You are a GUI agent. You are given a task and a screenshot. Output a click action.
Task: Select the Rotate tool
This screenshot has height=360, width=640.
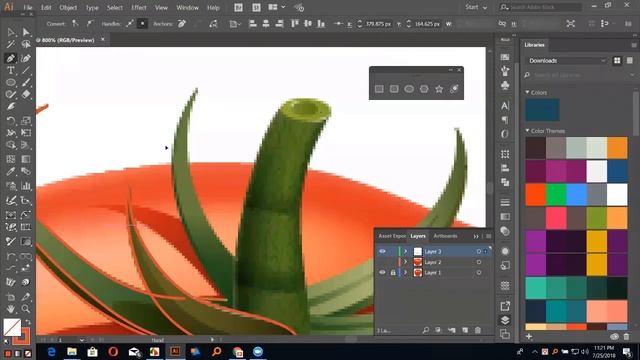(11, 120)
